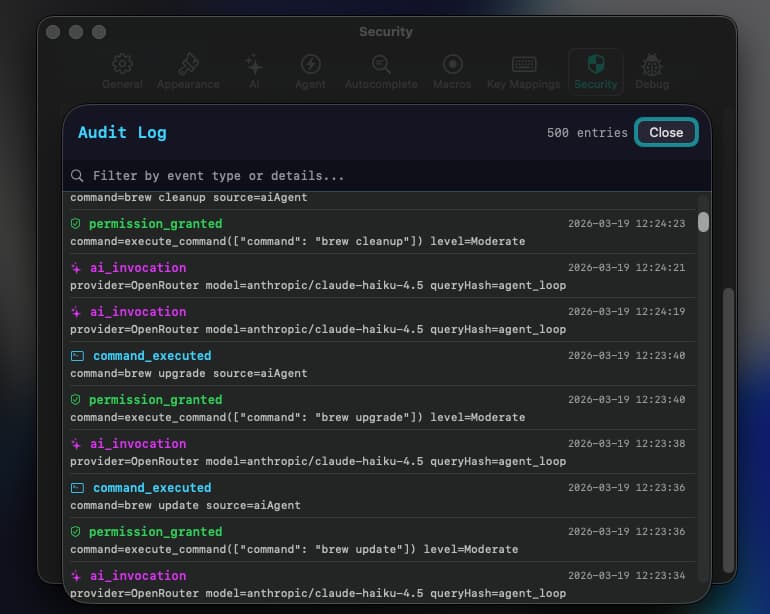770x614 pixels.
Task: Click shield icon of permission_granted at 12:24:23
Action: click(x=76, y=224)
